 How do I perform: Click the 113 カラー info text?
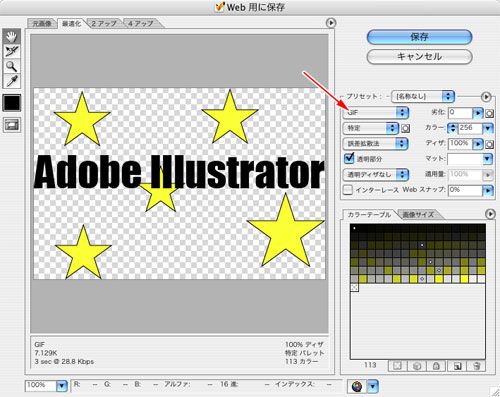(x=301, y=362)
